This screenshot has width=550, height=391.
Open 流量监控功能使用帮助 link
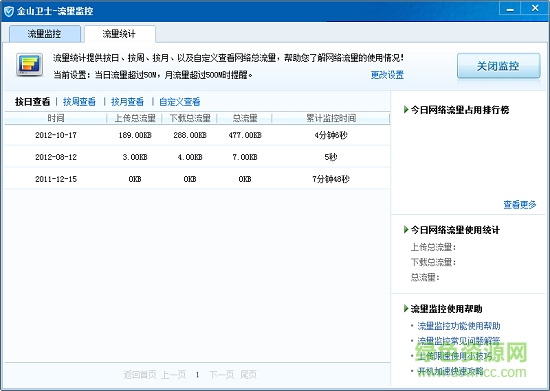[x=459, y=326]
